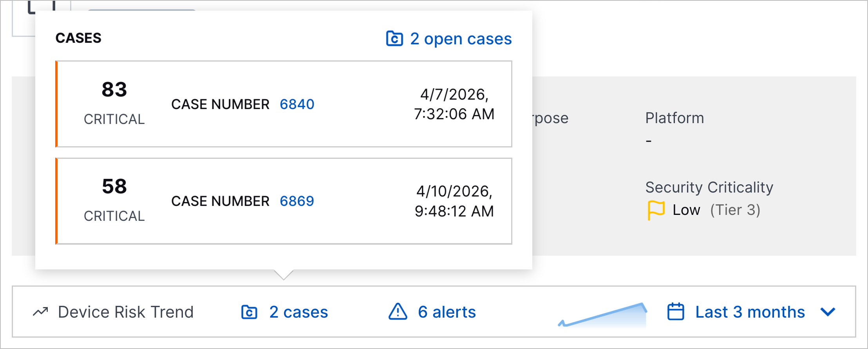Click the cases folder icon near '2 cases'
This screenshot has height=349, width=868.
tap(250, 312)
